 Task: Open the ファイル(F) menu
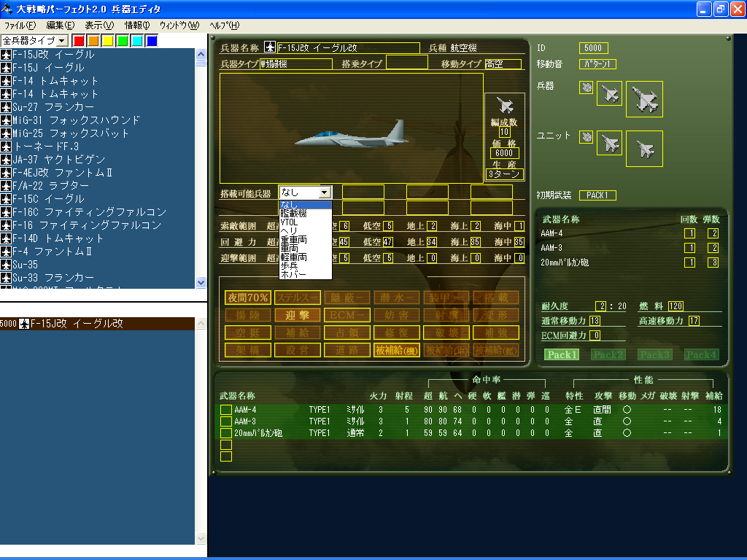pyautogui.click(x=20, y=25)
